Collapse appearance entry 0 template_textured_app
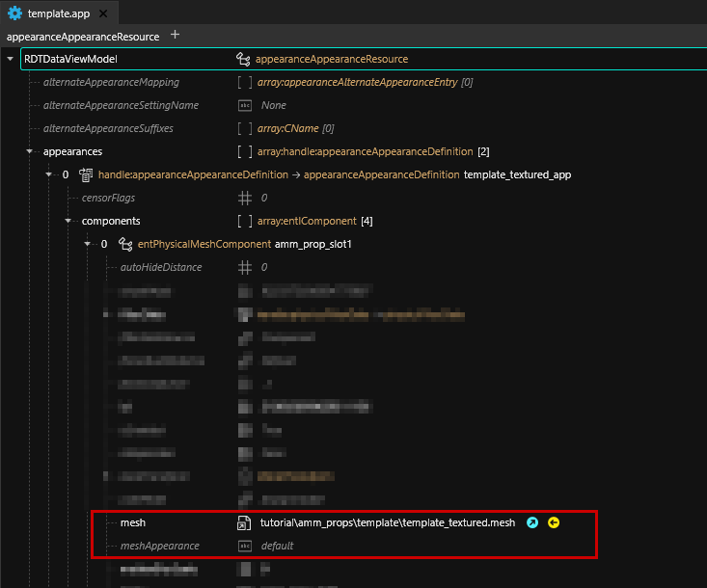Screen dimensions: 707x588 (x=49, y=174)
